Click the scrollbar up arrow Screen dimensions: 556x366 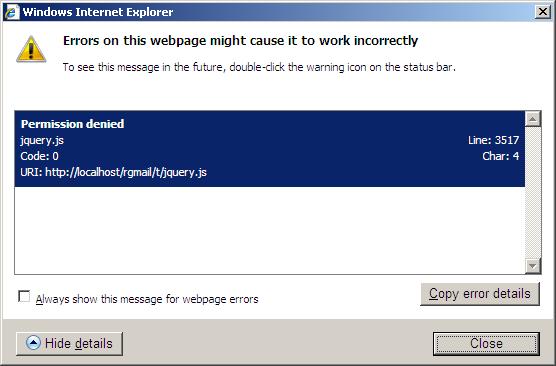(533, 119)
